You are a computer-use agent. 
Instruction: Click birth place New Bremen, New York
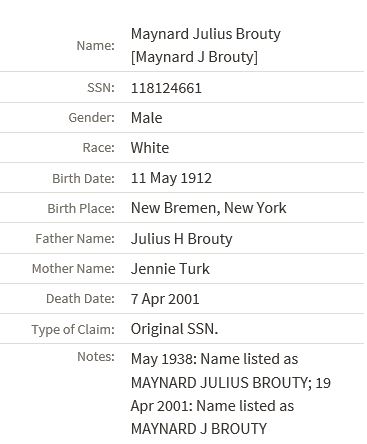point(209,208)
